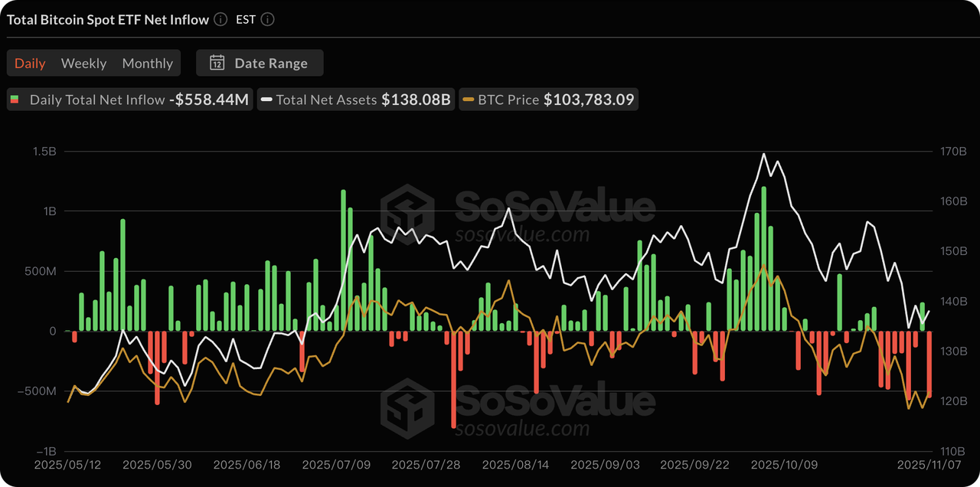Screen dimensions: 980x487
Task: Click the calendar icon in Date Range
Action: tap(217, 63)
